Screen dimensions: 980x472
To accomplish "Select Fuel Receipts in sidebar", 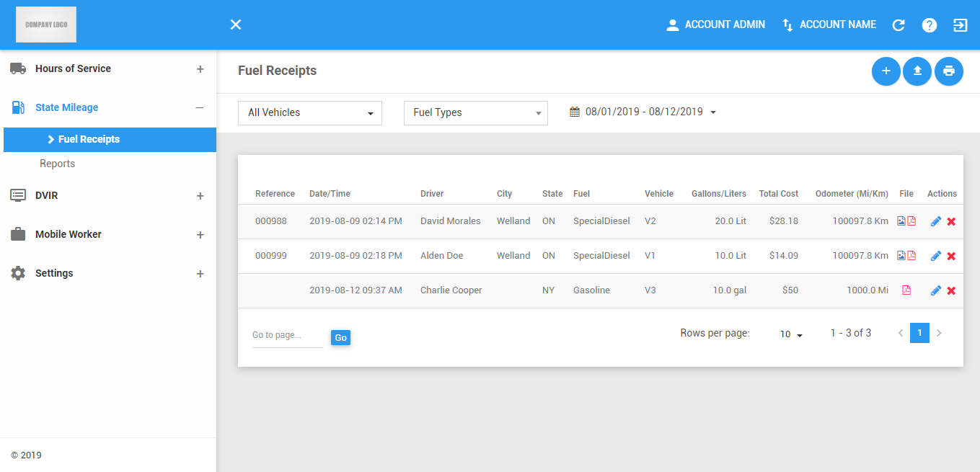I will 110,140.
